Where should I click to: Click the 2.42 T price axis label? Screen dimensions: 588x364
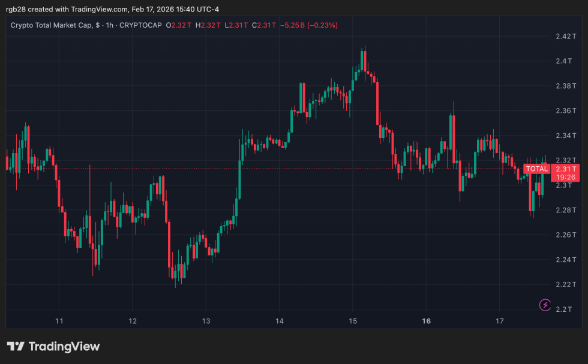click(x=566, y=37)
